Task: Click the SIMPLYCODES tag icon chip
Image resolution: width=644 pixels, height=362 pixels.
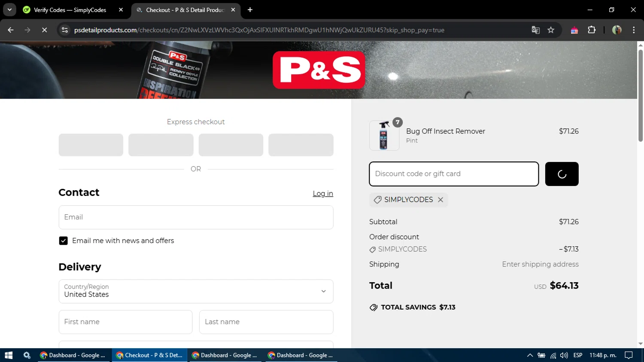Action: point(377,200)
